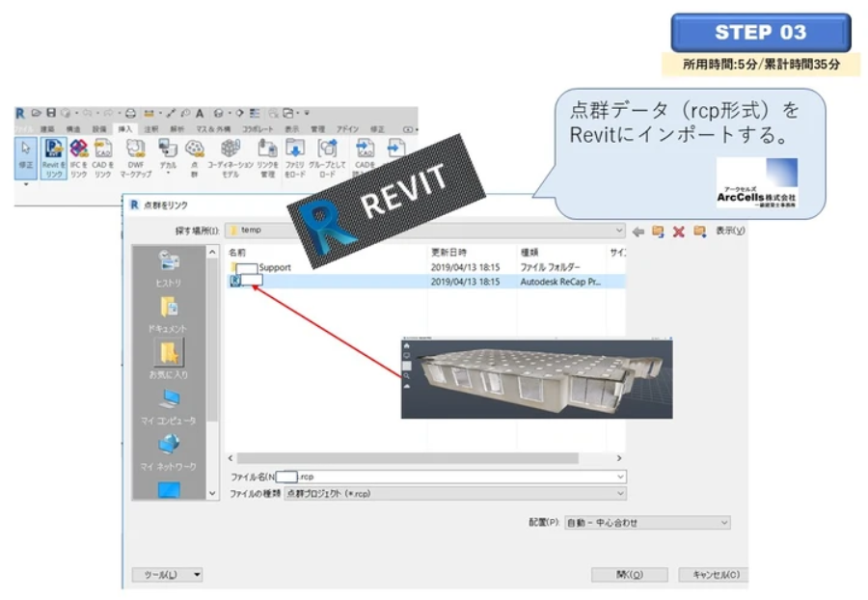
Task: Click the Open file icon in quick access toolbar
Action: point(37,113)
